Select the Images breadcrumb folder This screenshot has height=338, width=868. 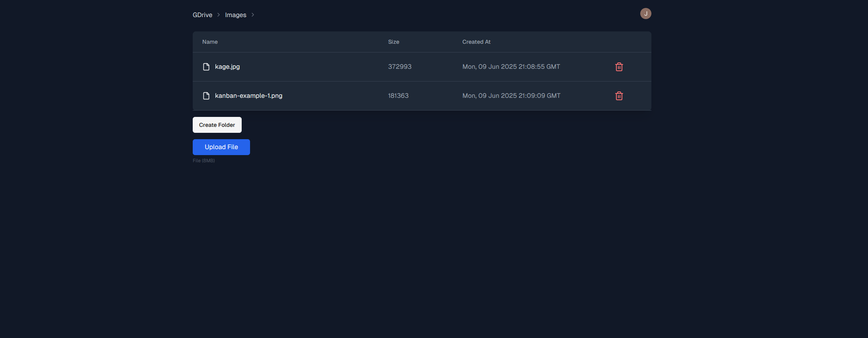235,15
